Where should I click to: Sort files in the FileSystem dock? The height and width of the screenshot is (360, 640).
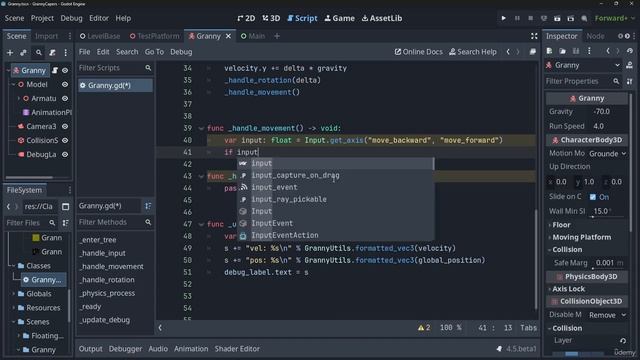point(65,223)
